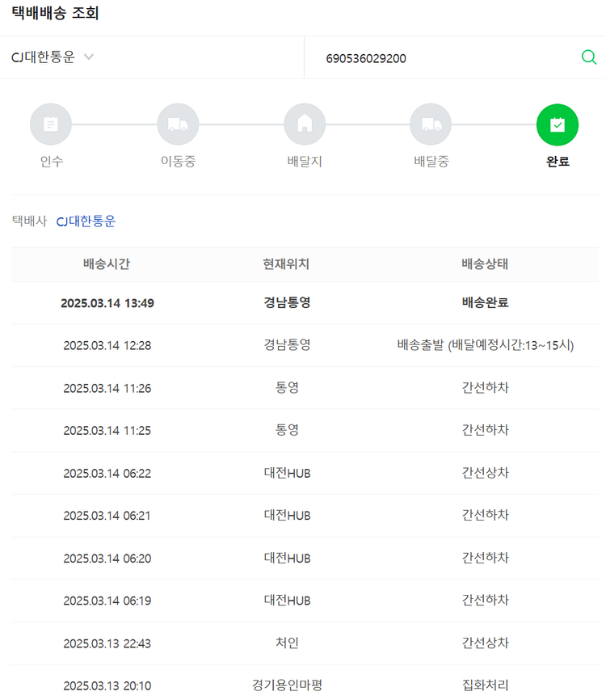Click the 이동중 truck step icon

(x=178, y=124)
